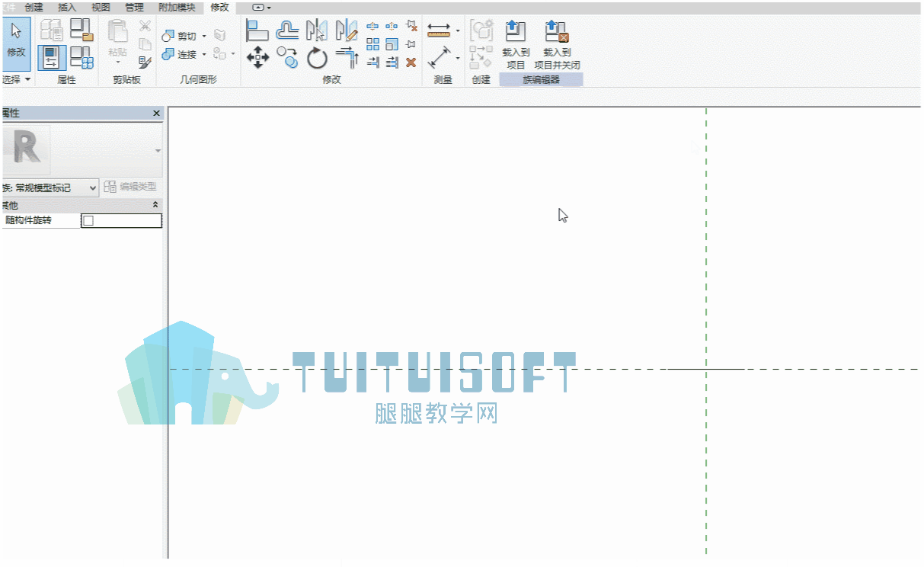Choose the Copy tool icon
Image resolution: width=924 pixels, height=567 pixels.
coord(287,57)
